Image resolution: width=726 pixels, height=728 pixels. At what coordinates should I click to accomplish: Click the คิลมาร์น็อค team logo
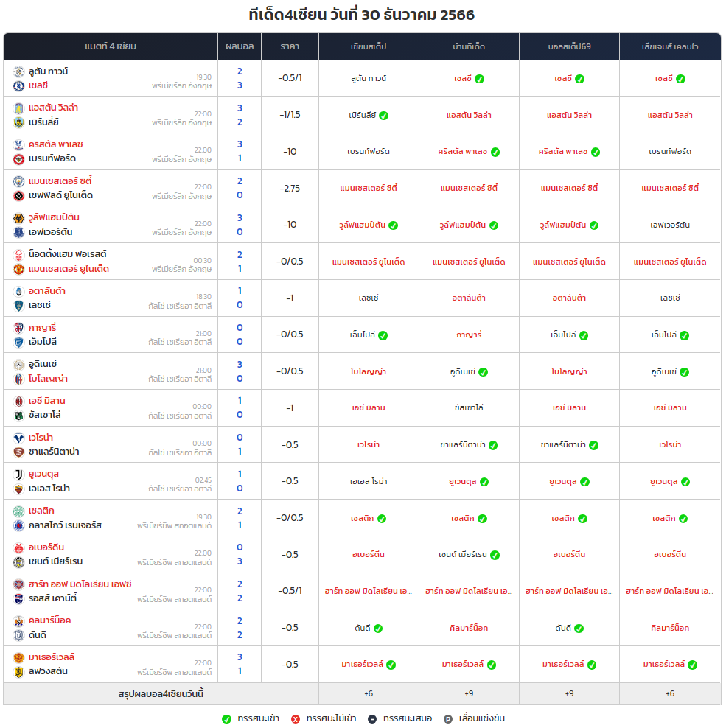pyautogui.click(x=18, y=620)
